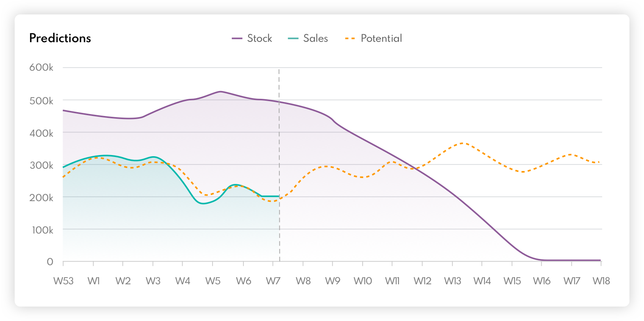Select week W7 on the x-axis
This screenshot has height=321, width=644.
[x=273, y=281]
